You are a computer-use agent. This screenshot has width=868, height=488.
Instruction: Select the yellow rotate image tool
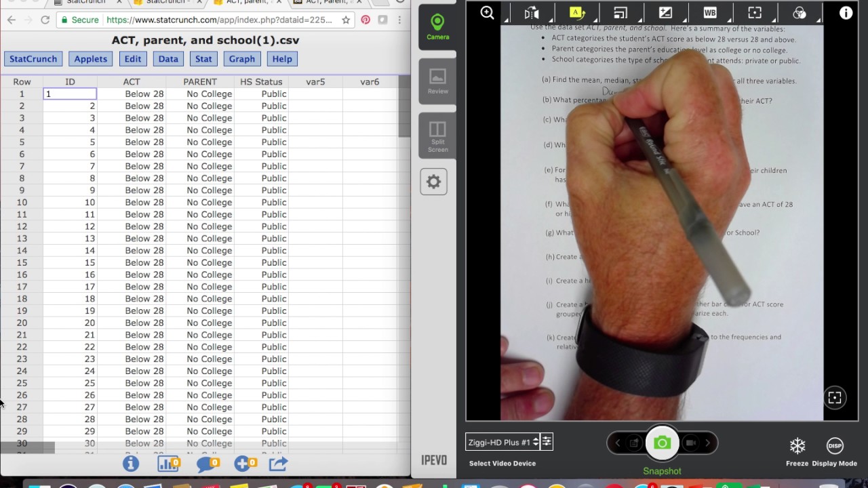click(x=576, y=13)
